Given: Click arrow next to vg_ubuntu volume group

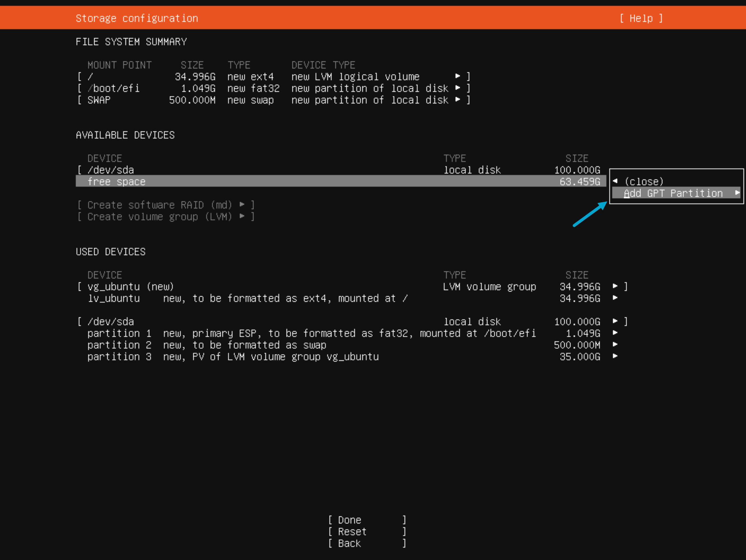Looking at the screenshot, I should (615, 286).
